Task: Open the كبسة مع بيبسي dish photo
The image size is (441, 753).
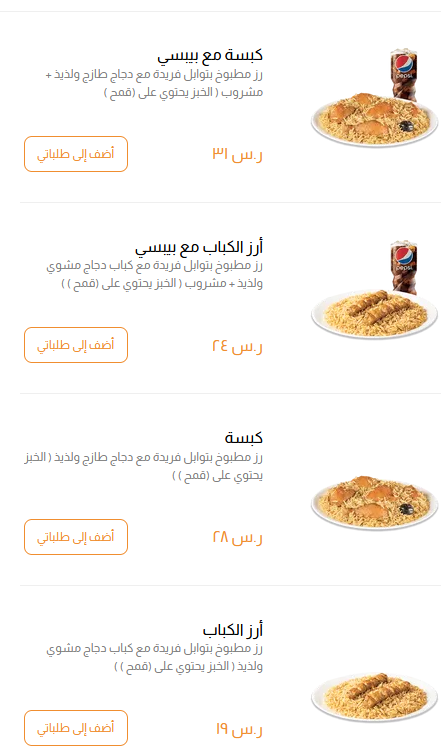Action: pos(374,97)
